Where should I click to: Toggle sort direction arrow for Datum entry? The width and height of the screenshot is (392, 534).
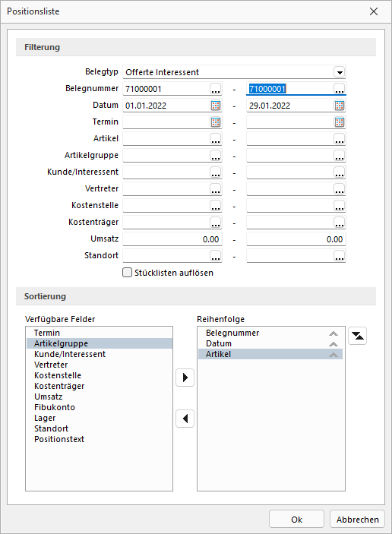click(x=334, y=344)
